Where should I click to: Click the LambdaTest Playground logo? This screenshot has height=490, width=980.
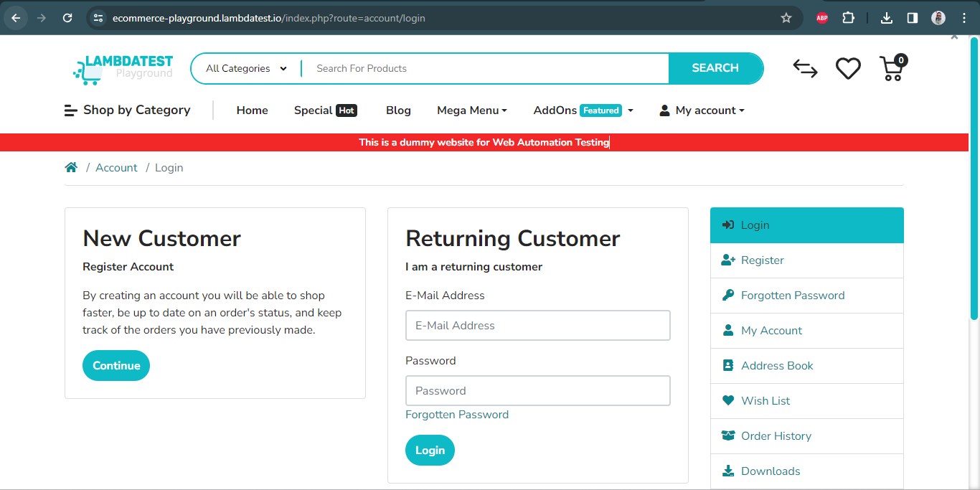point(122,68)
